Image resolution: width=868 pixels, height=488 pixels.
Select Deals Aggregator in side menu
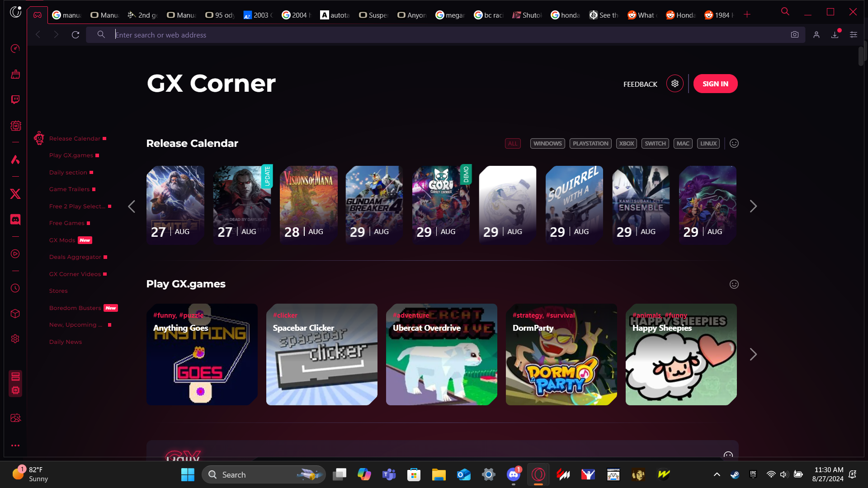pyautogui.click(x=75, y=257)
